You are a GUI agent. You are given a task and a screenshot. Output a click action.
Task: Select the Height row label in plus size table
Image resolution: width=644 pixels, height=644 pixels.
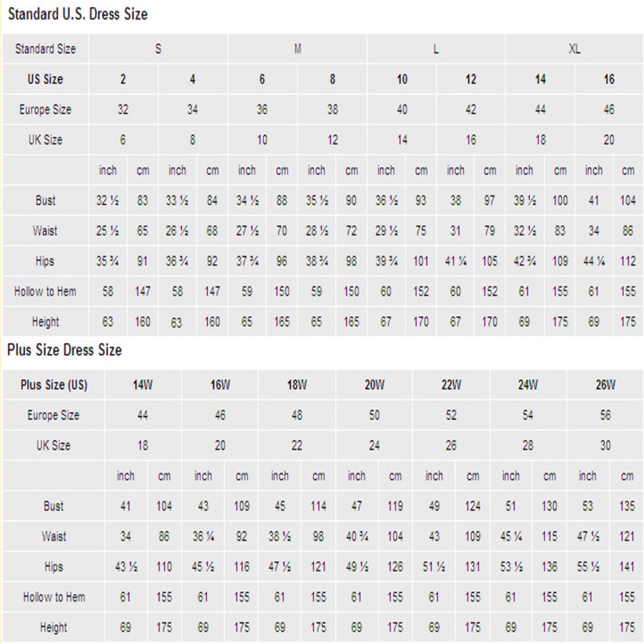53,627
